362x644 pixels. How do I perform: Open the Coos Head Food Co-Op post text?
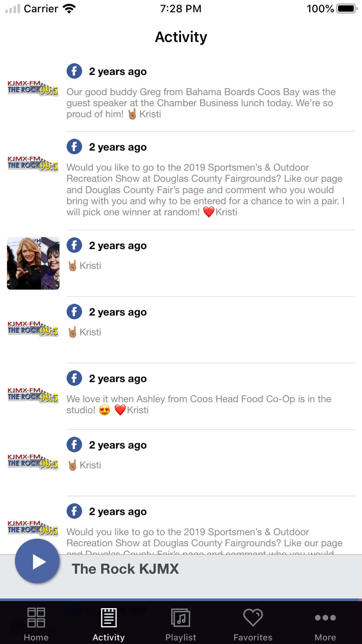point(199,404)
